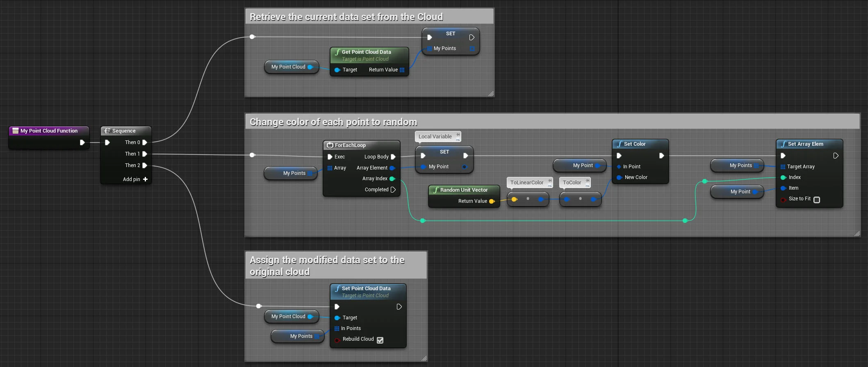Viewport: 868px width, 367px height.
Task: Click SET My Point output exec pin
Action: pos(465,156)
